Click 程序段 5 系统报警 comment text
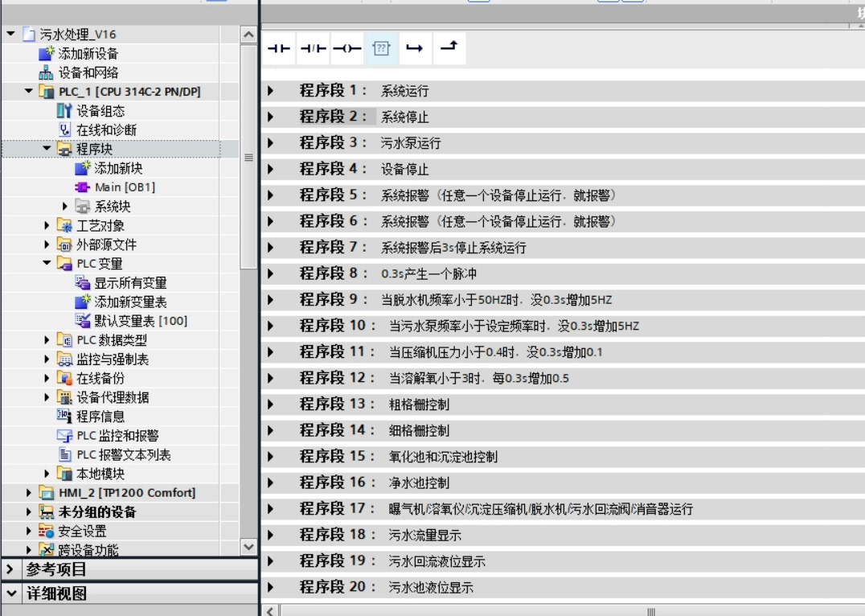The height and width of the screenshot is (616, 865). pos(498,195)
